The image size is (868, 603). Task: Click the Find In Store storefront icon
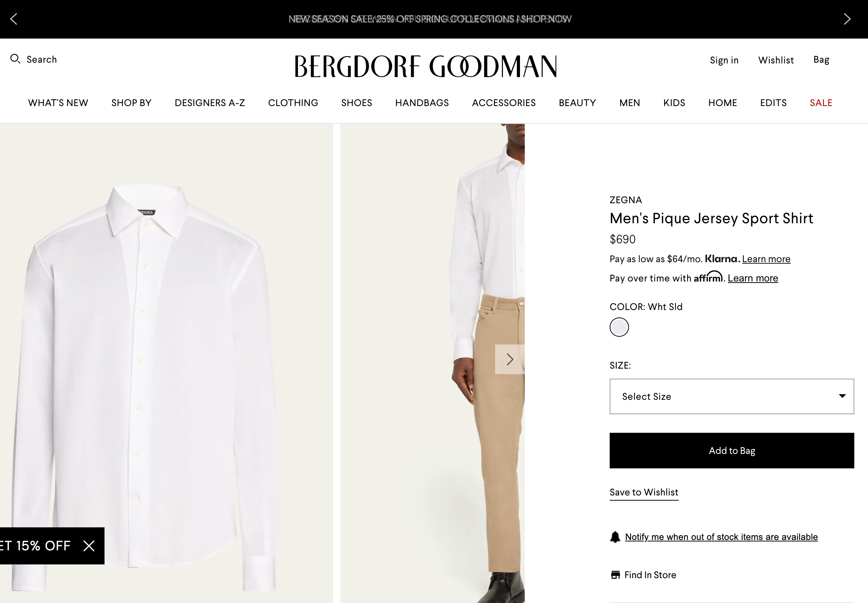(x=616, y=575)
